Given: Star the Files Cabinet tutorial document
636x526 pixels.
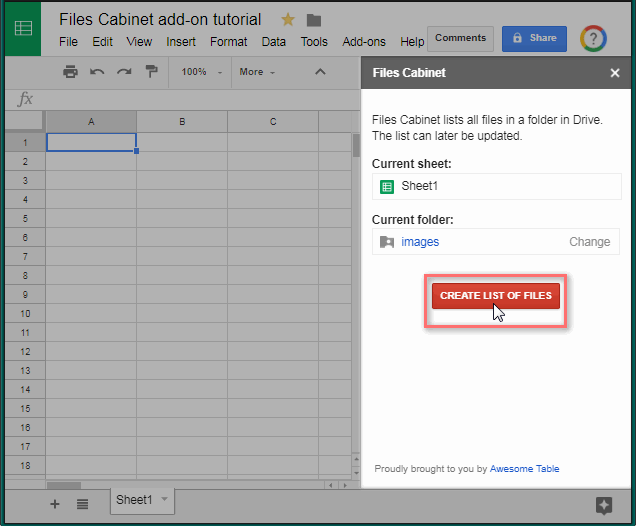Looking at the screenshot, I should coord(288,20).
